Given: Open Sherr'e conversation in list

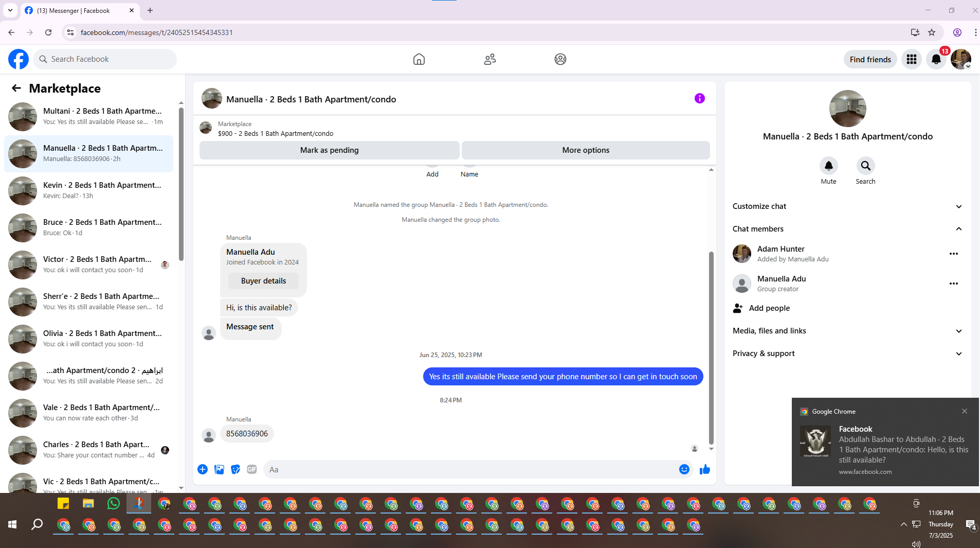Looking at the screenshot, I should coord(88,302).
